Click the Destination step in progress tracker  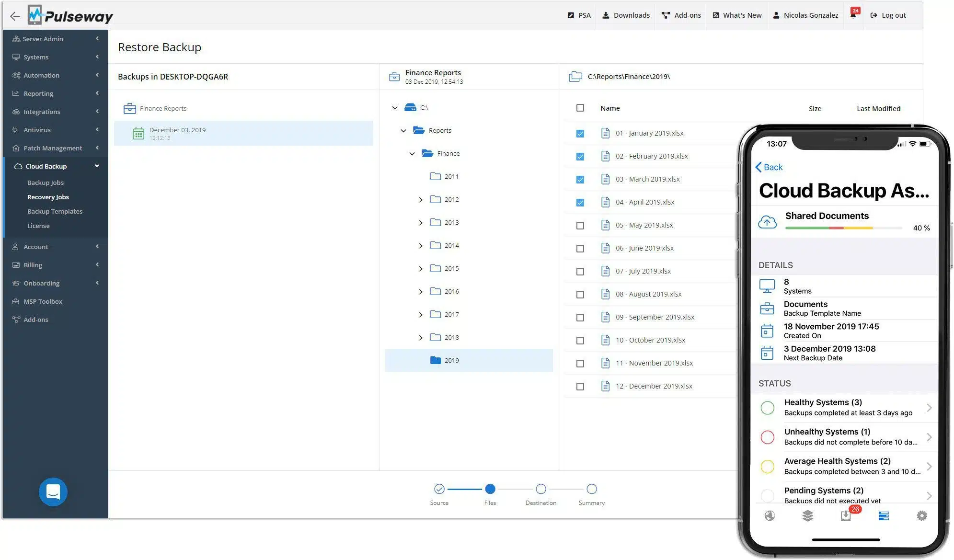541,494
